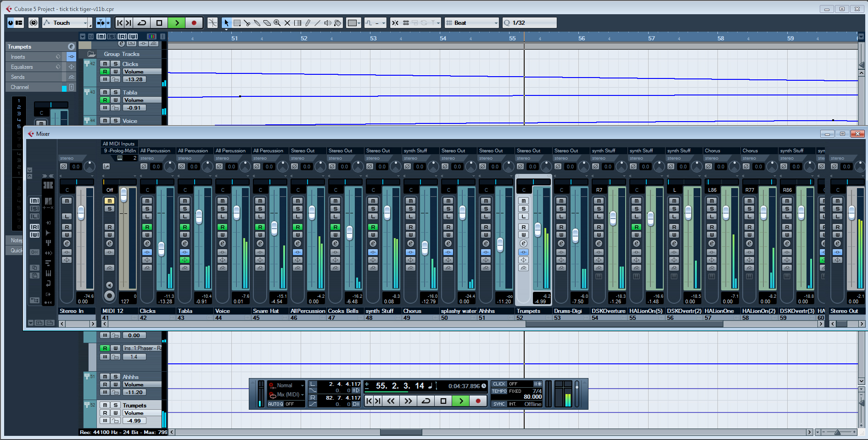This screenshot has height=440, width=868.
Task: Select the Mute X tool
Action: click(x=287, y=23)
